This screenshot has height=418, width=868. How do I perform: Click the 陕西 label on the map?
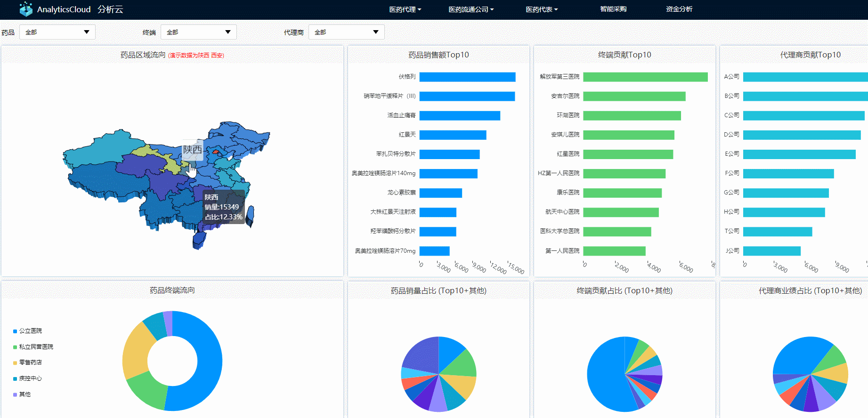(x=193, y=150)
